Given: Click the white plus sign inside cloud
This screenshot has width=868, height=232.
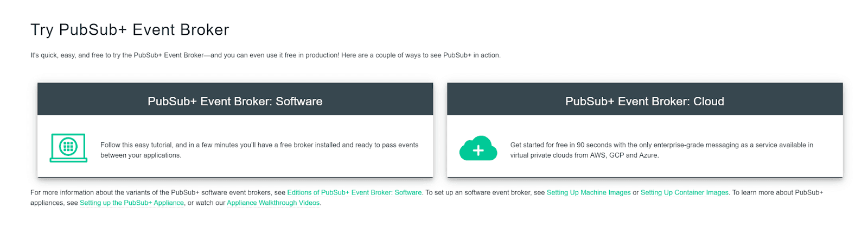Looking at the screenshot, I should click(478, 151).
